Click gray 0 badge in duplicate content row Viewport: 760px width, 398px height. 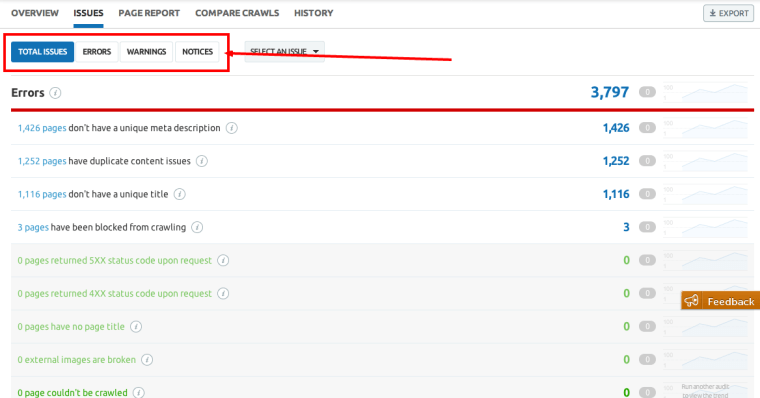tap(647, 161)
